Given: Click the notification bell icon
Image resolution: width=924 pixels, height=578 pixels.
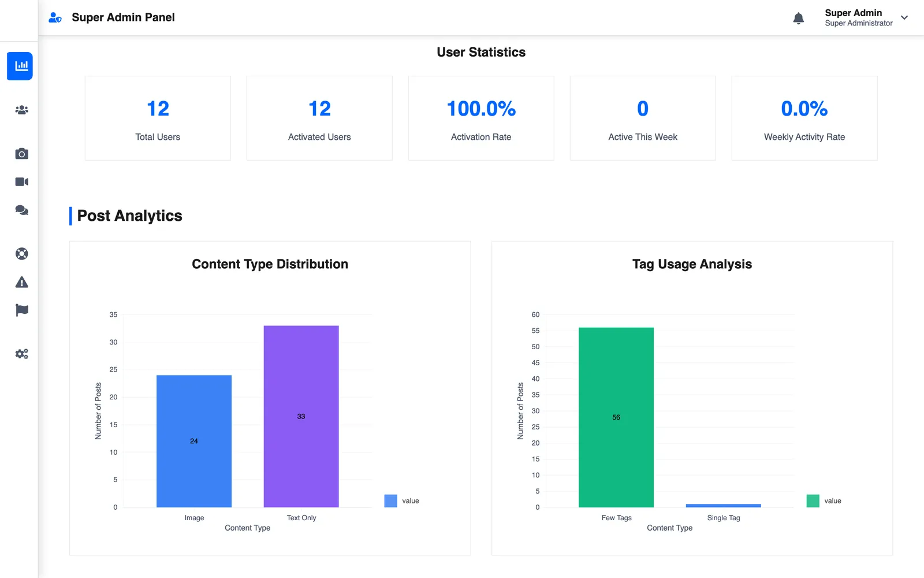Looking at the screenshot, I should [799, 18].
